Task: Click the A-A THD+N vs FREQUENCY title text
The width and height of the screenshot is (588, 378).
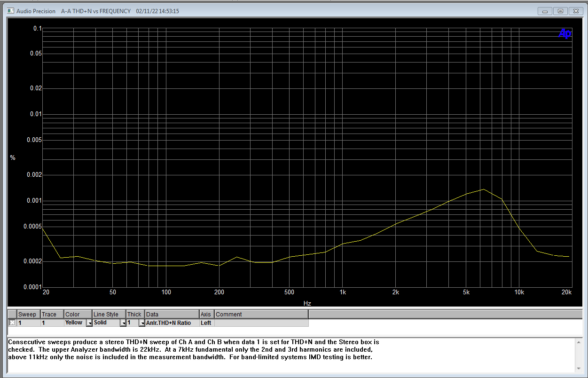Action: point(96,11)
